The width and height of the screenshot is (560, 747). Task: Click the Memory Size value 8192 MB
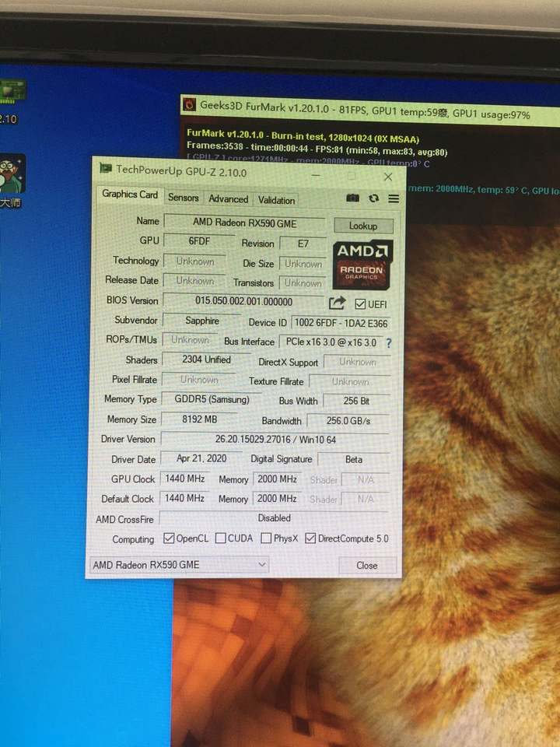[x=200, y=419]
